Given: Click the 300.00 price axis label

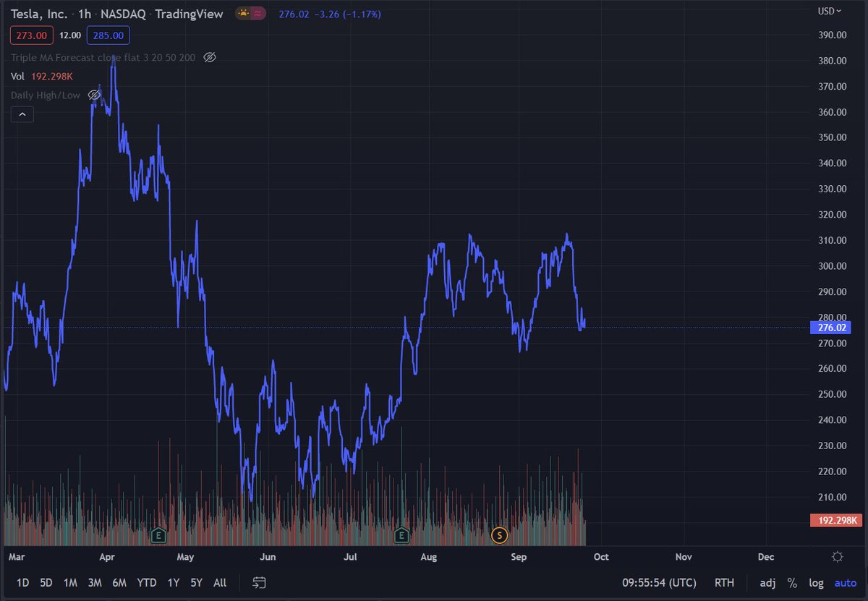Looking at the screenshot, I should pos(832,265).
